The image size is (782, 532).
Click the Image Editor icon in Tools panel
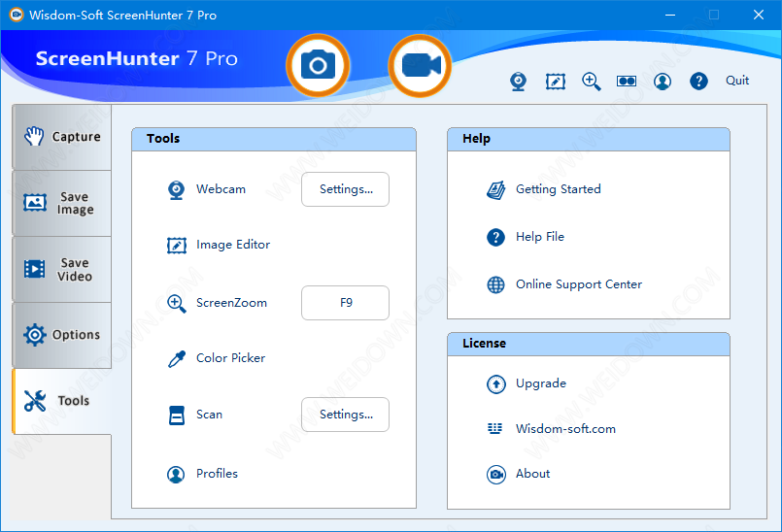click(176, 246)
